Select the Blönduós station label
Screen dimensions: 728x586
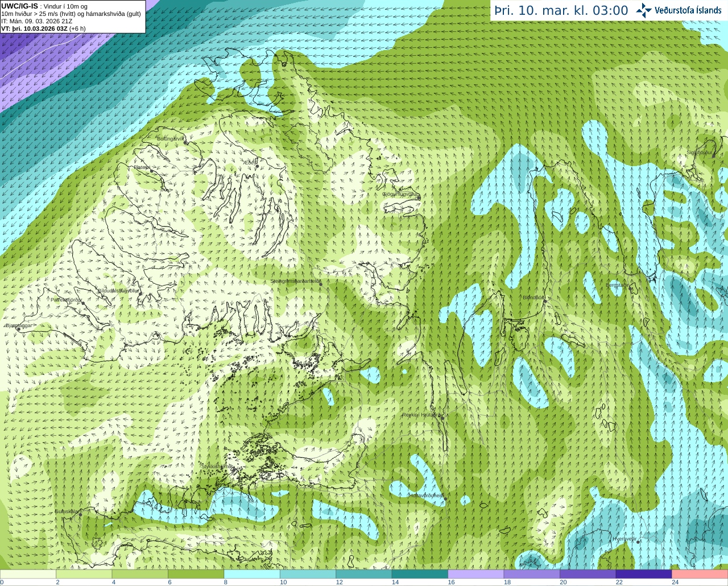(533, 298)
